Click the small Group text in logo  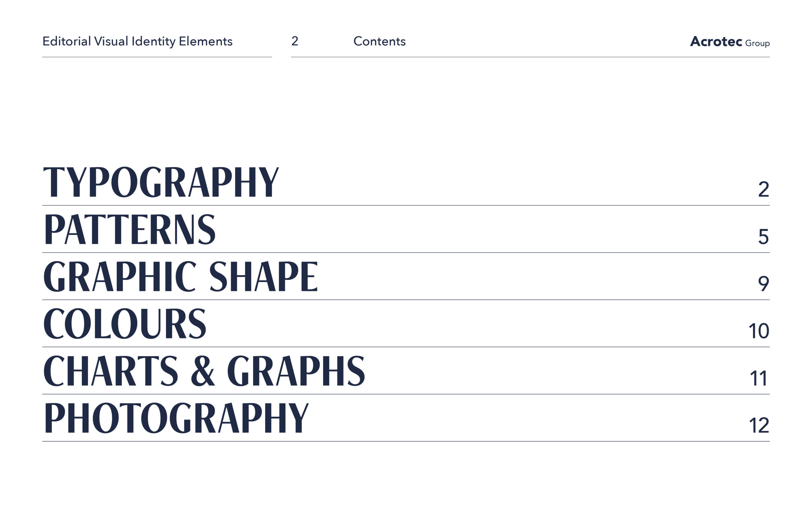[x=757, y=43]
